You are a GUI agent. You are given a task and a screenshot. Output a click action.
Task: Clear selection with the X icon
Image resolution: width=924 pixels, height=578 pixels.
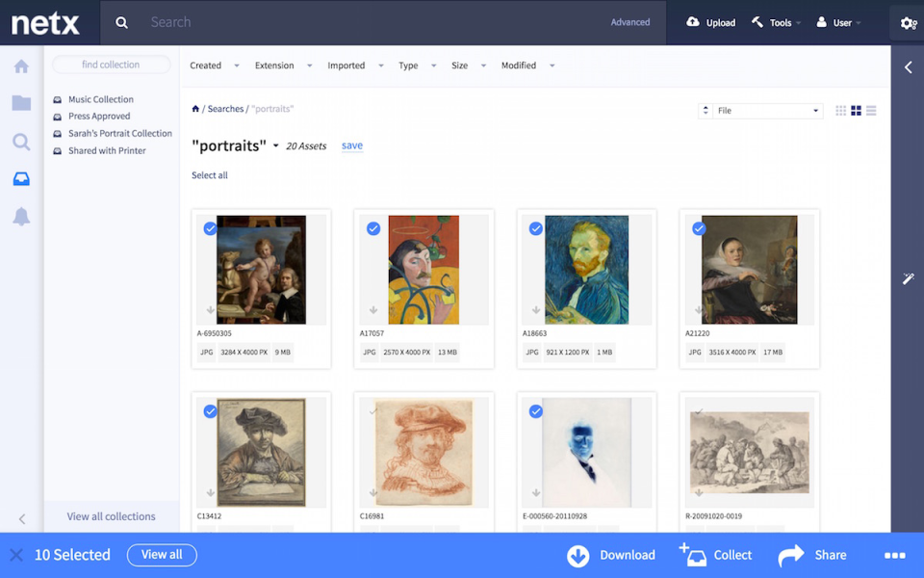(x=16, y=555)
